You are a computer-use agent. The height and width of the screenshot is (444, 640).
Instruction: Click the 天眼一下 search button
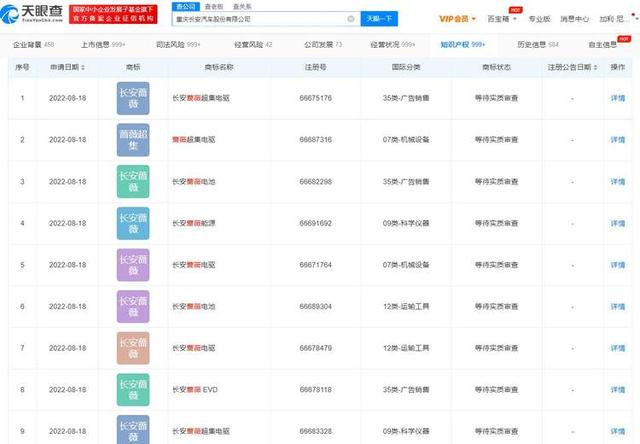point(379,19)
